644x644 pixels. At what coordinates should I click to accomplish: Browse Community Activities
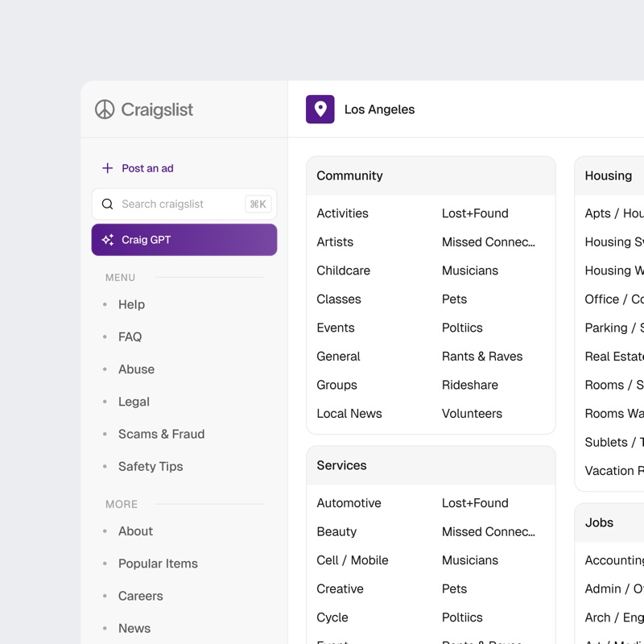click(343, 213)
